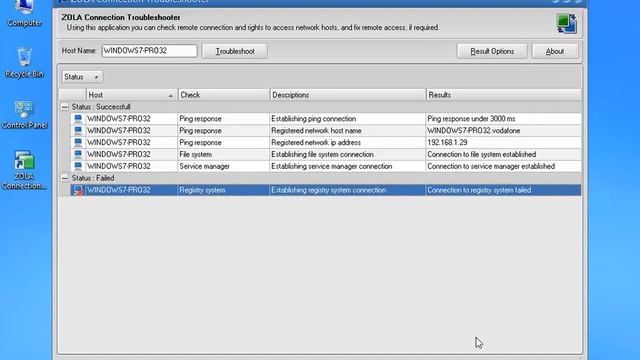
Task: Sort by the Host column header
Action: coord(131,95)
